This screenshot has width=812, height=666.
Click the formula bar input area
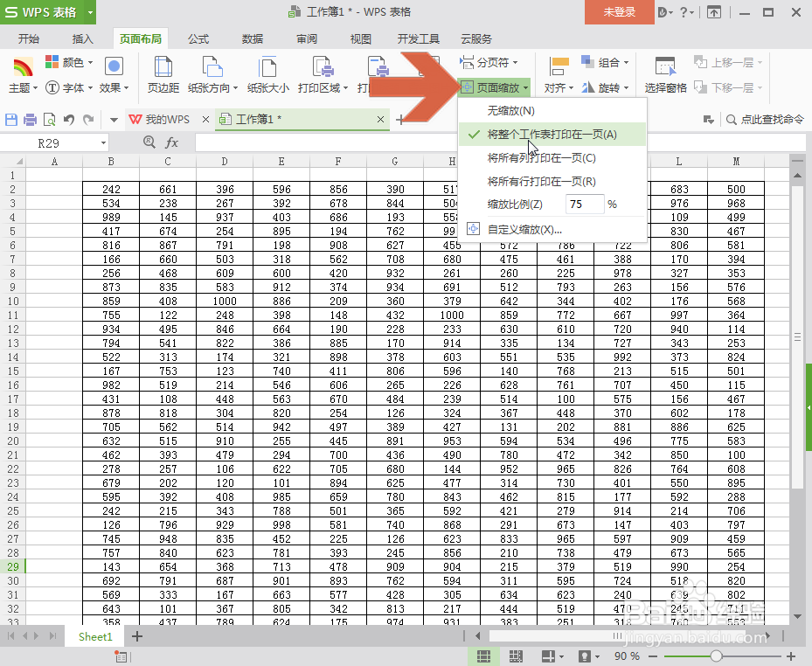(x=500, y=142)
